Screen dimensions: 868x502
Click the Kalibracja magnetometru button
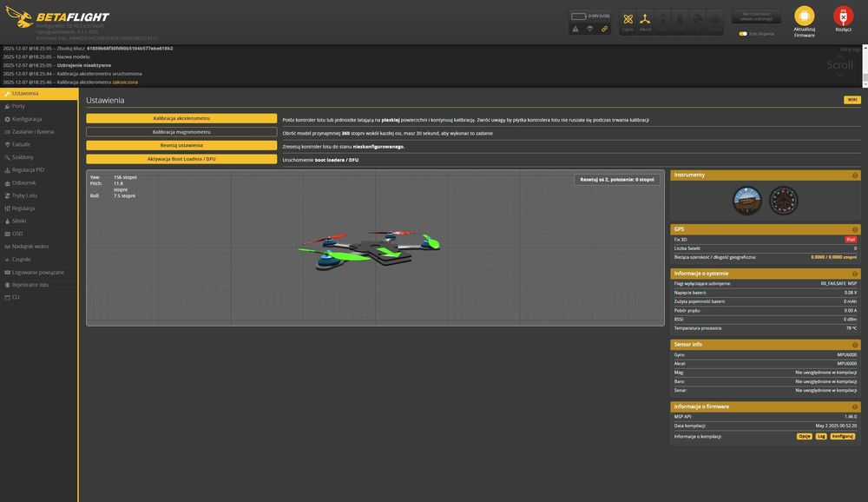tap(181, 132)
